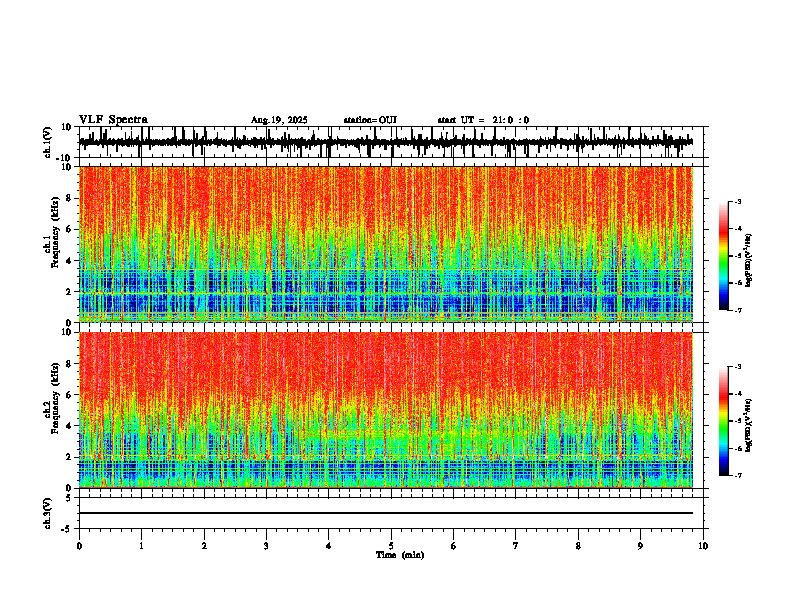Click ch.1 frequency axis "8" tick label
This screenshot has width=792, height=612.
coord(71,198)
